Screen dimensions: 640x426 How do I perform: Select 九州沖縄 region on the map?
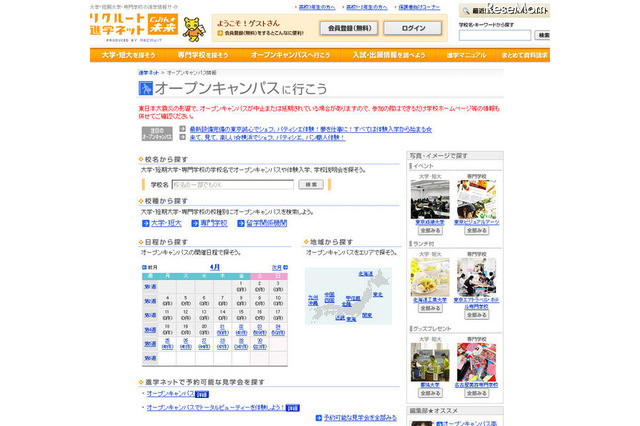[x=313, y=301]
